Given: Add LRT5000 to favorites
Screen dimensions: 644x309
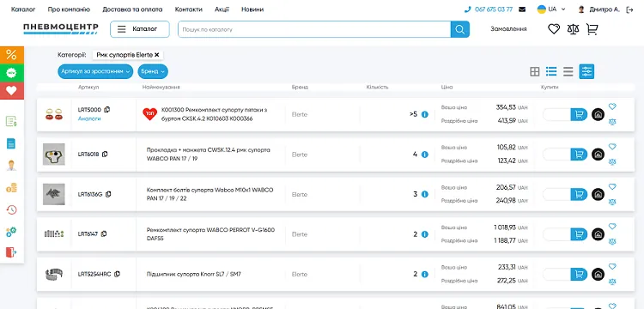Looking at the screenshot, I should 612,106.
